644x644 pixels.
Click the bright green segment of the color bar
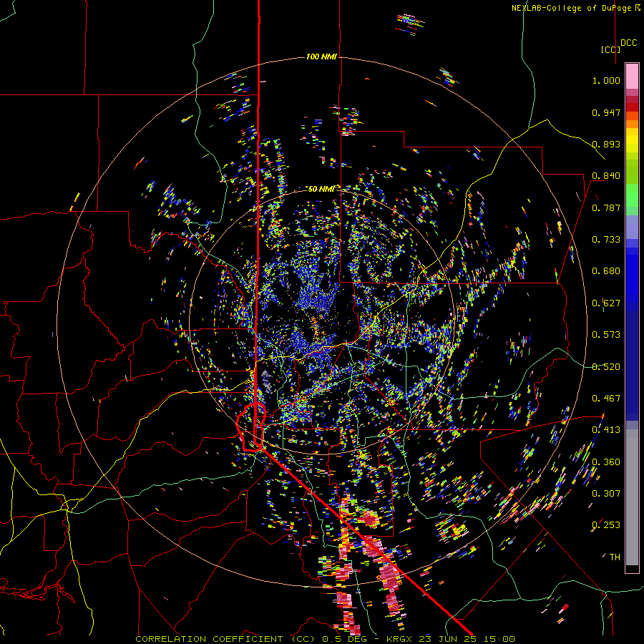(632, 195)
